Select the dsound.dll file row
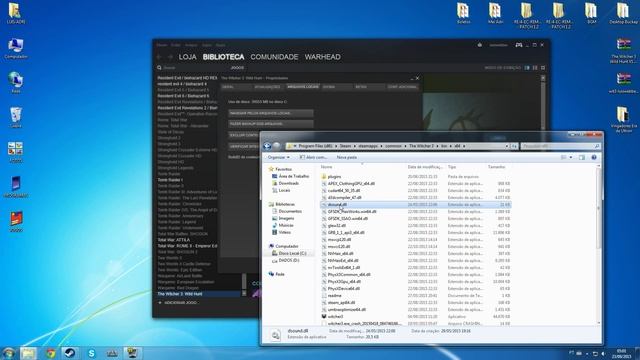This screenshot has height=360, width=640. [x=416, y=204]
